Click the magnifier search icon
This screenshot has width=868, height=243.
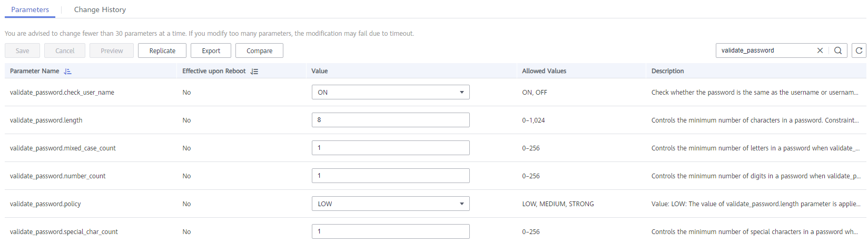[x=838, y=50]
